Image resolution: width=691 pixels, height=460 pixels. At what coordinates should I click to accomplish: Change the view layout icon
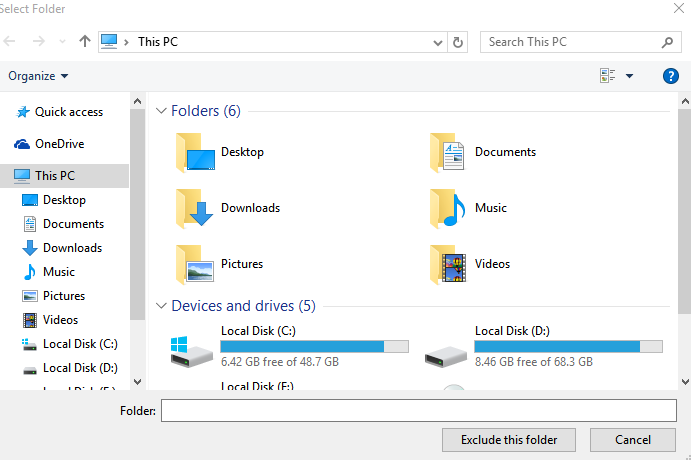607,76
